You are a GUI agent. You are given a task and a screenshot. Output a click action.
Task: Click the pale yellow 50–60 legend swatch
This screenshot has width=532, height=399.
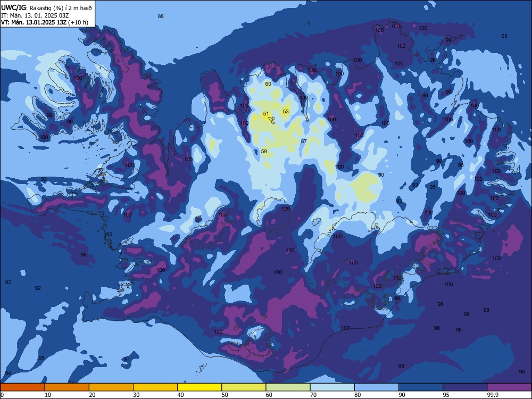point(244,387)
